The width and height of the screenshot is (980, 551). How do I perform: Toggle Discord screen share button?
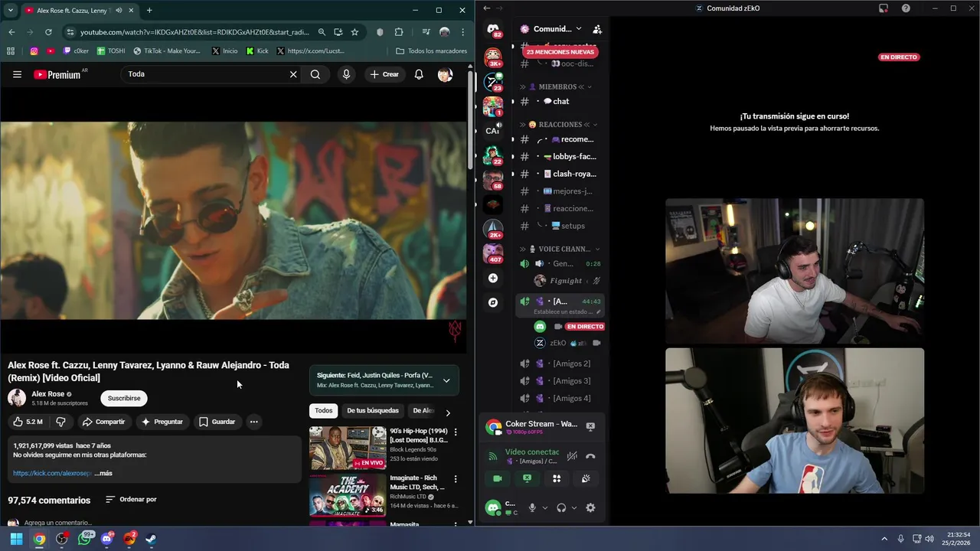pyautogui.click(x=527, y=478)
